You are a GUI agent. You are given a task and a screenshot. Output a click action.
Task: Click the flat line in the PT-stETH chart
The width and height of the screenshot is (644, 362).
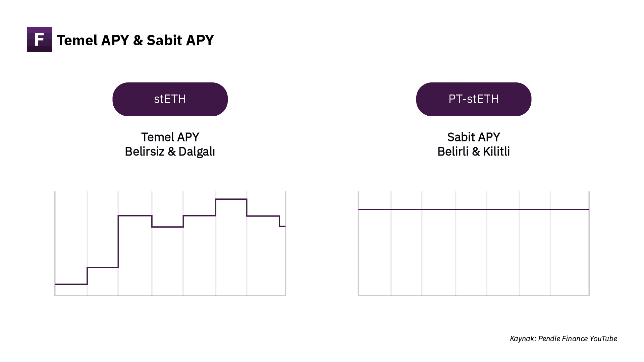pyautogui.click(x=474, y=209)
